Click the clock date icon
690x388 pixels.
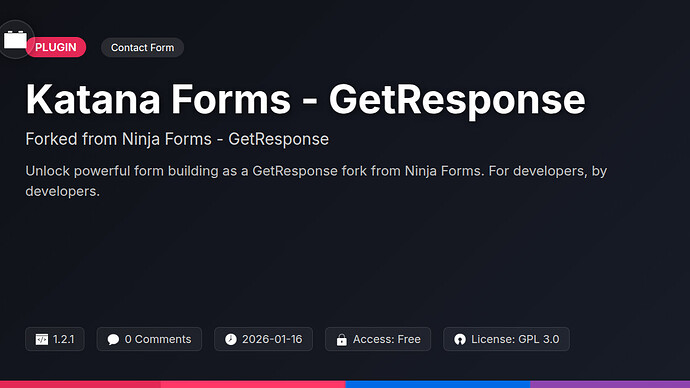tap(231, 339)
